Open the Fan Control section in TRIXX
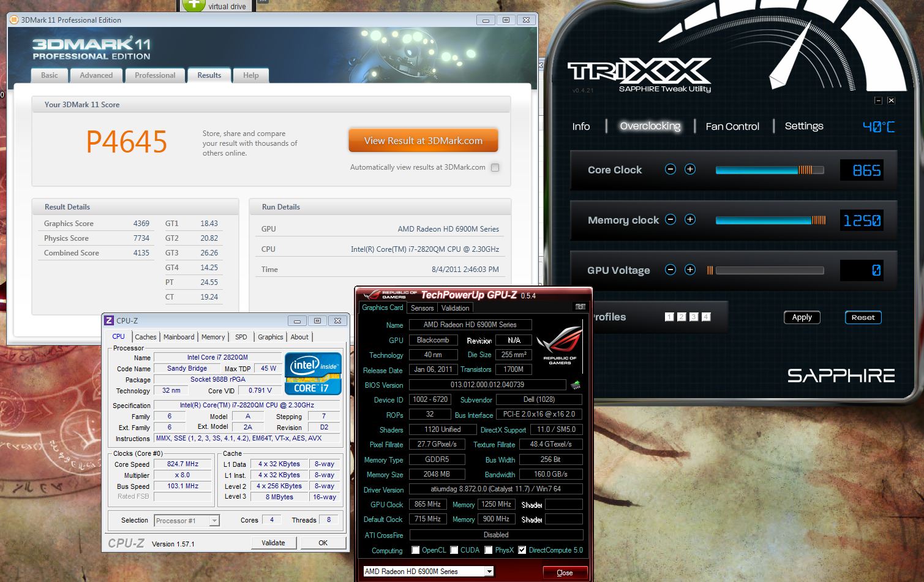This screenshot has width=924, height=582. [x=732, y=126]
